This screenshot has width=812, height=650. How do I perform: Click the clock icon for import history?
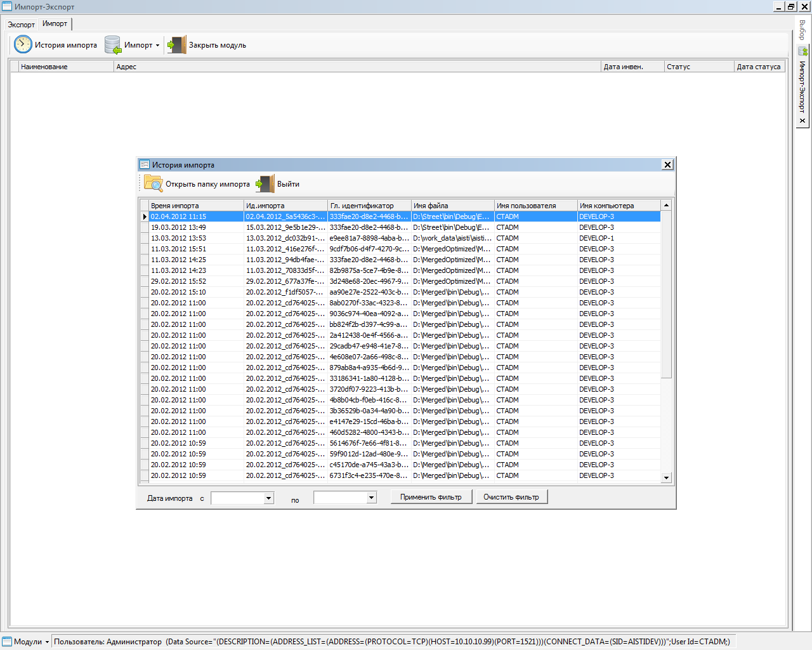coord(23,44)
